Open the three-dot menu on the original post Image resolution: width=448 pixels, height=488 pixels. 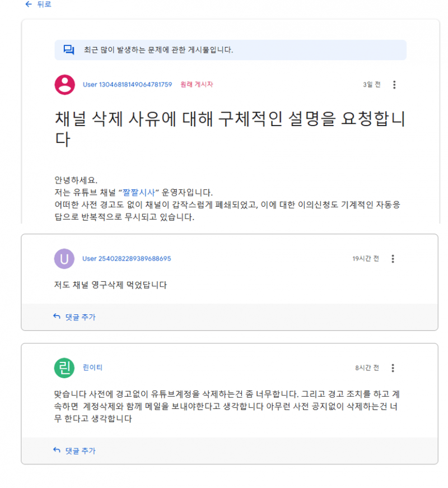394,85
